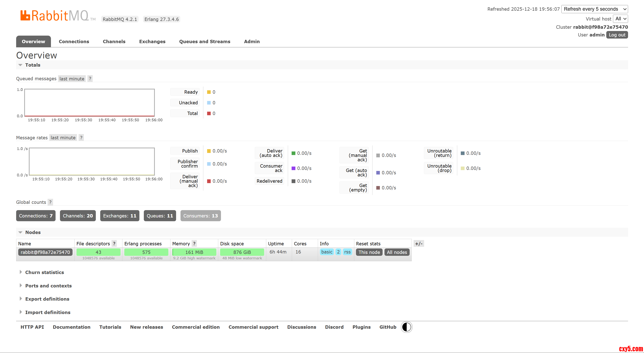Click the rss info badge
Screen dimensions: 644x353
347,252
